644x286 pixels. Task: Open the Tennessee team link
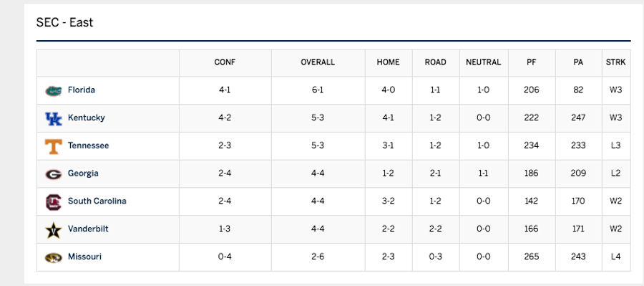click(x=88, y=146)
